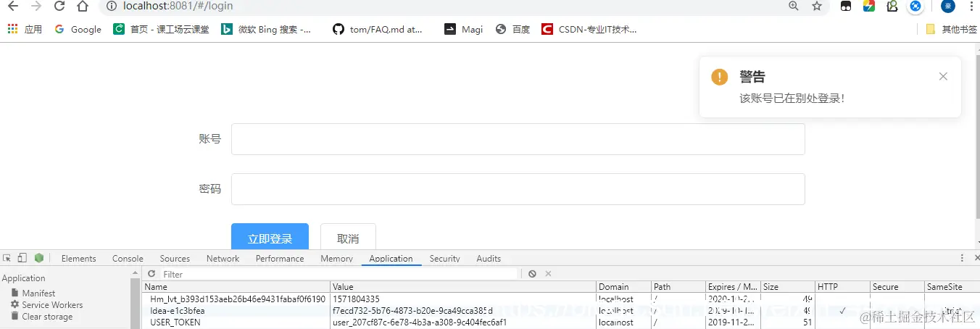This screenshot has width=980, height=329.
Task: Focus the 账号 input field
Action: (x=518, y=139)
